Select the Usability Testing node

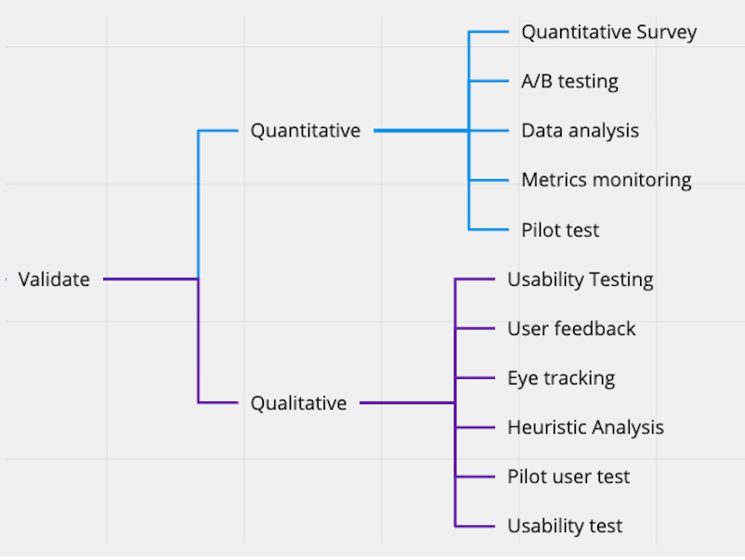[x=580, y=280]
